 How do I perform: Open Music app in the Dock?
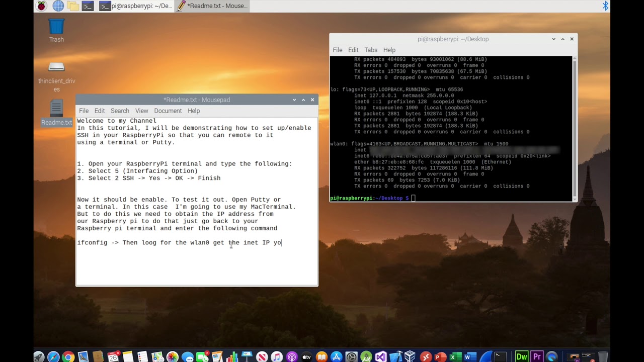(277, 356)
